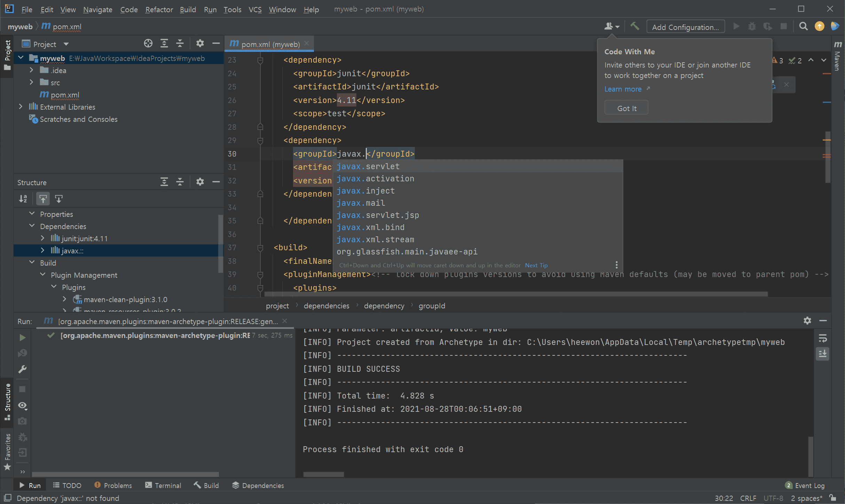Click the editor error stripe scrollbar thumb
The height and width of the screenshot is (504, 845).
828,157
